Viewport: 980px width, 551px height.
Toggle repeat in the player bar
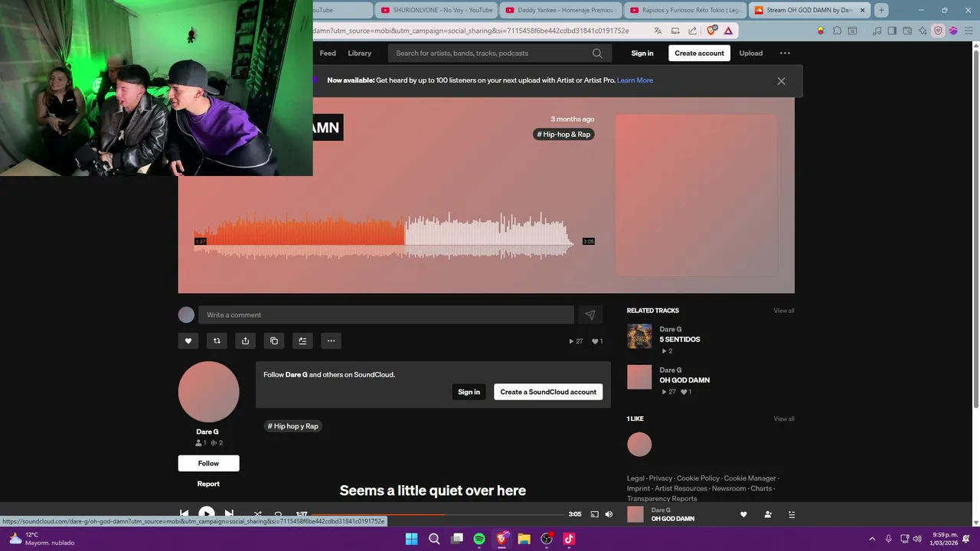[278, 514]
